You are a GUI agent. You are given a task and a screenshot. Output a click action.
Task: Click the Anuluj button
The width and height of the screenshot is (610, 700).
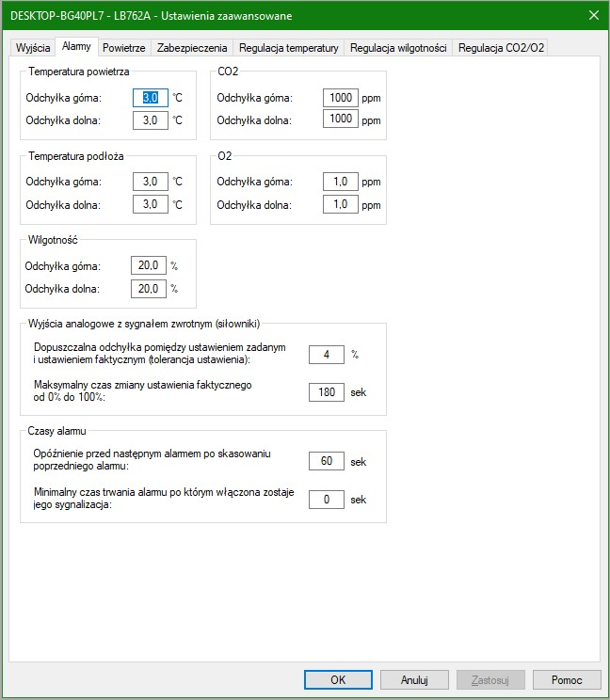[x=414, y=679]
